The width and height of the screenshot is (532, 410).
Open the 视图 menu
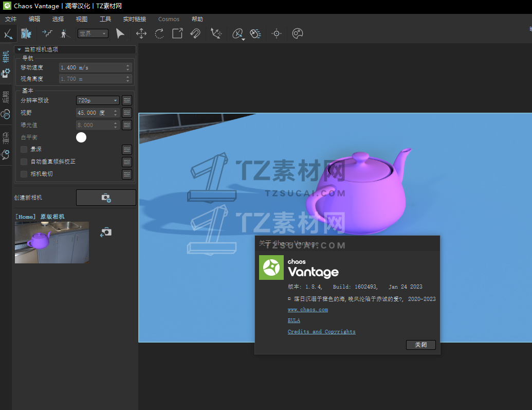point(81,19)
